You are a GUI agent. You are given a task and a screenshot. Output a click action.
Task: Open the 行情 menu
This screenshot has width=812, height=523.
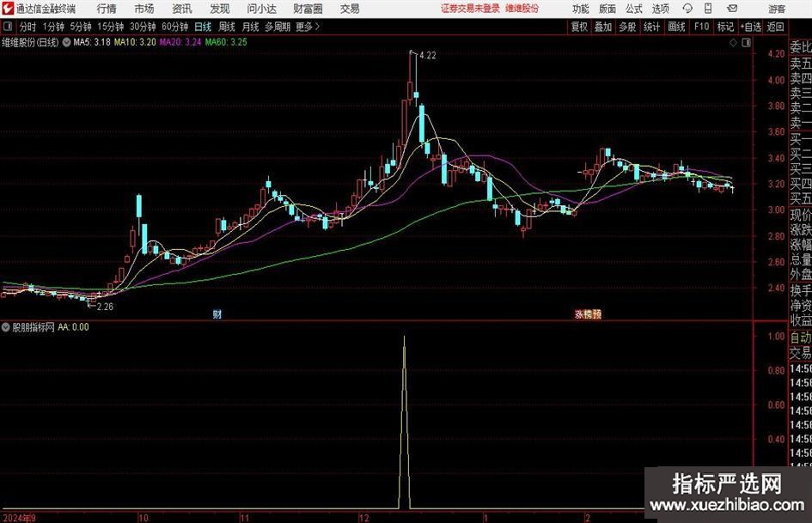[x=107, y=9]
